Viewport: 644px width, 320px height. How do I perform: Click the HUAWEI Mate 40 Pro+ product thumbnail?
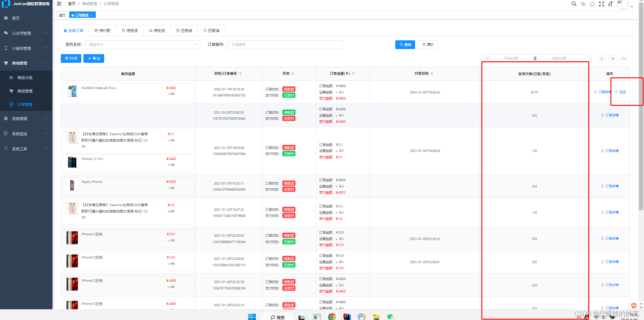[x=72, y=91]
